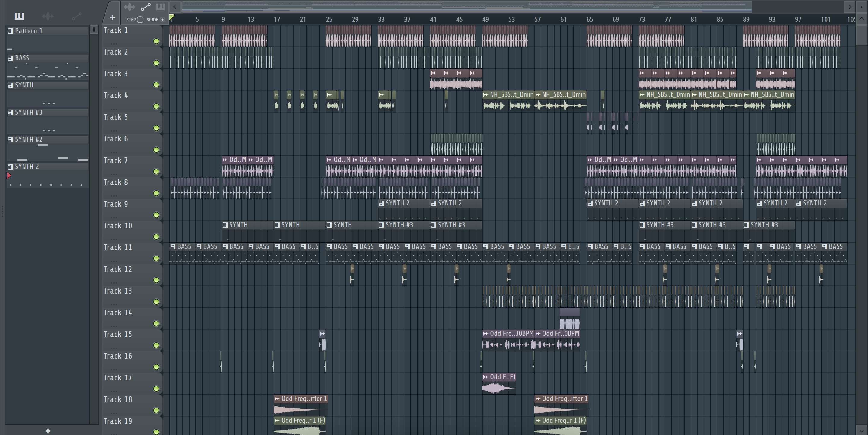The image size is (868, 435).
Task: Select the SYNTH #3 pattern in the picker list
Action: point(48,112)
